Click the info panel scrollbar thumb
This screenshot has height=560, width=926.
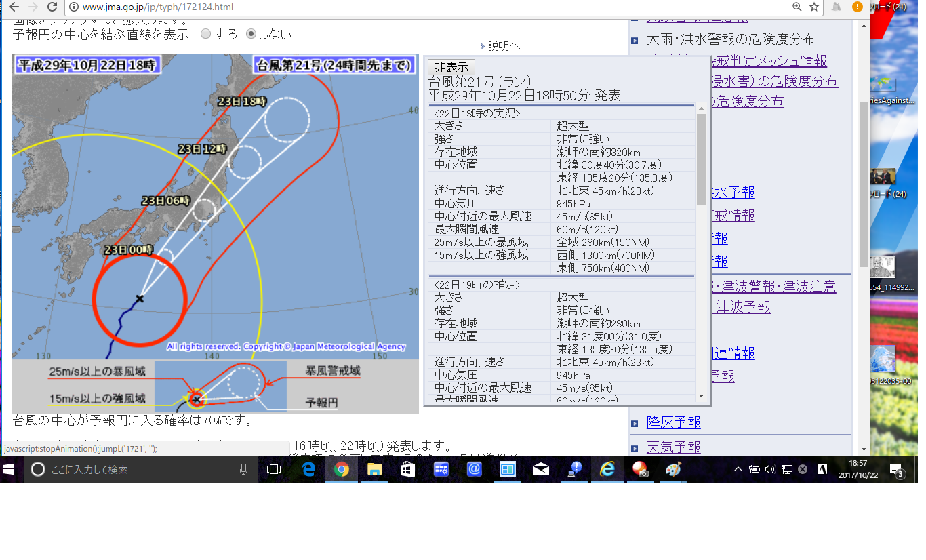[x=701, y=159]
